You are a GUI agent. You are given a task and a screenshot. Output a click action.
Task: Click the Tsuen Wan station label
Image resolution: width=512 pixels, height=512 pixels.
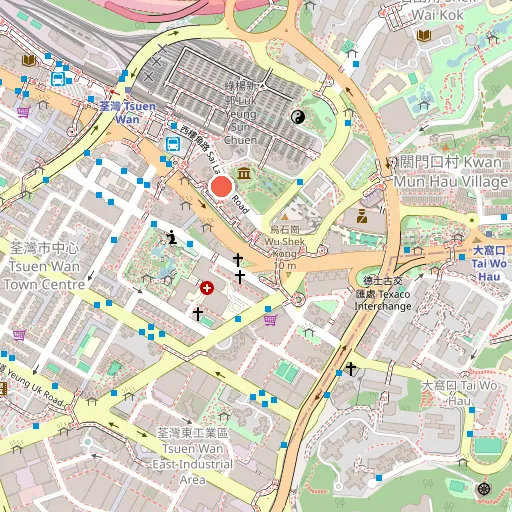[128, 113]
